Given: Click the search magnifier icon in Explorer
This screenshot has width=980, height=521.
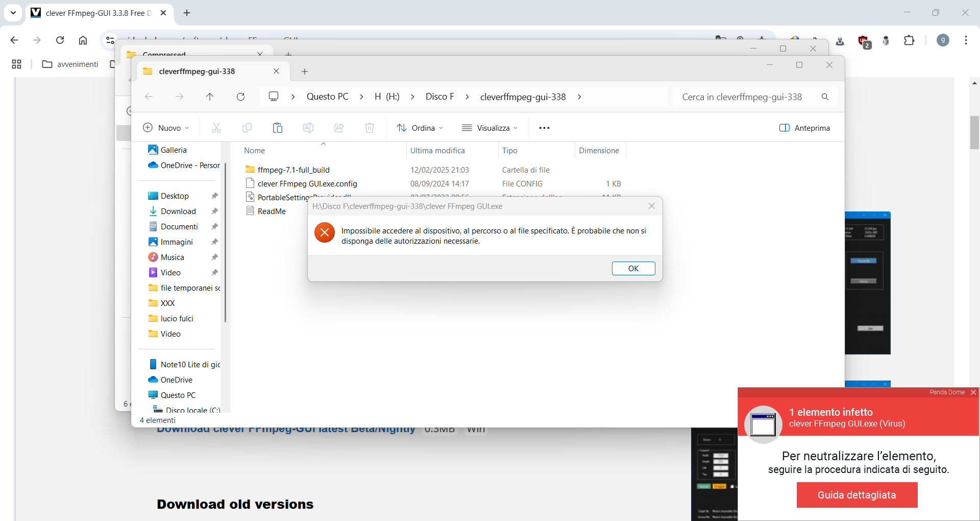Looking at the screenshot, I should (825, 97).
